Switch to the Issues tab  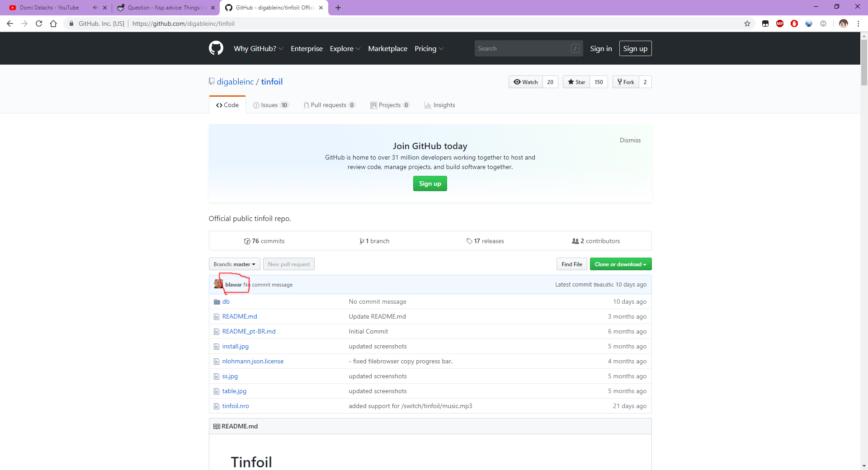[x=271, y=105]
